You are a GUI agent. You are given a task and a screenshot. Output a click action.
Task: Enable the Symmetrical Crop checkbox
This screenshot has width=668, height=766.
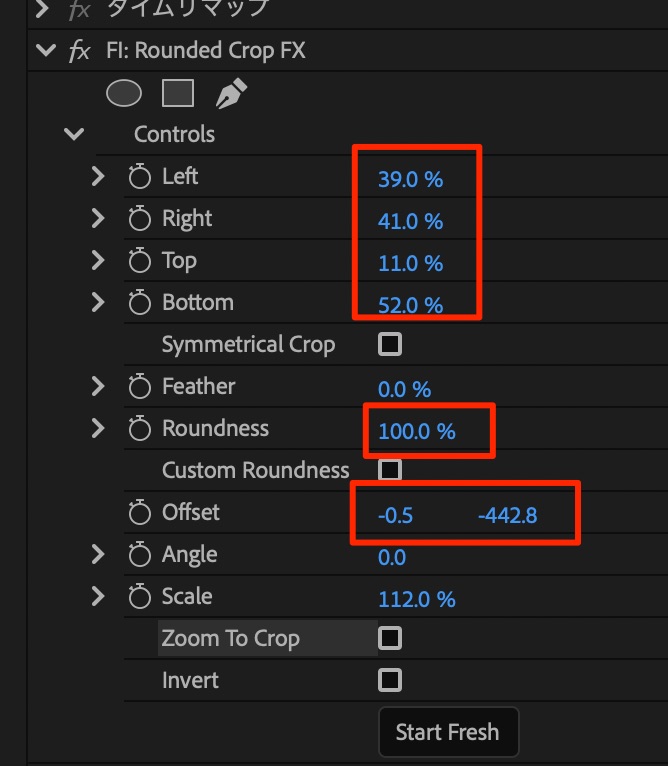(390, 345)
